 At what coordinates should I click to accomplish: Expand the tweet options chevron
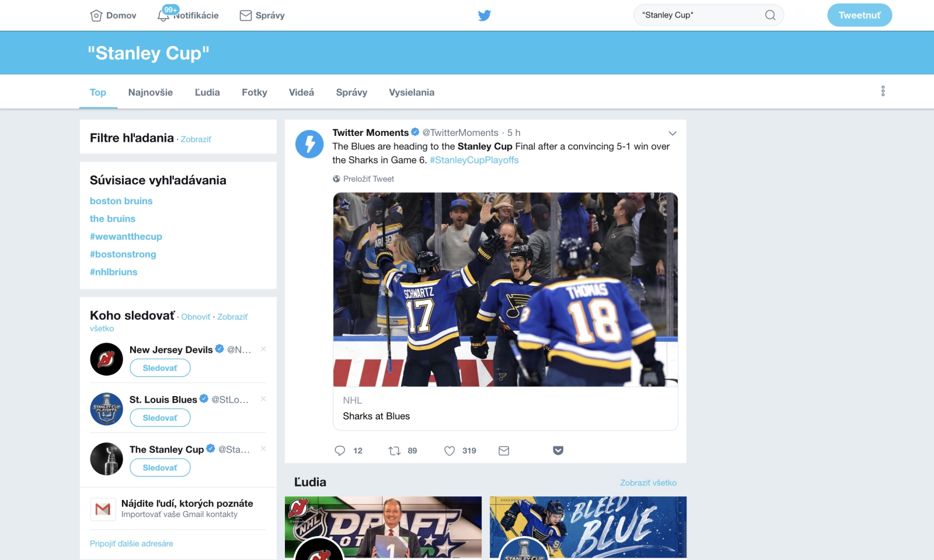672,133
